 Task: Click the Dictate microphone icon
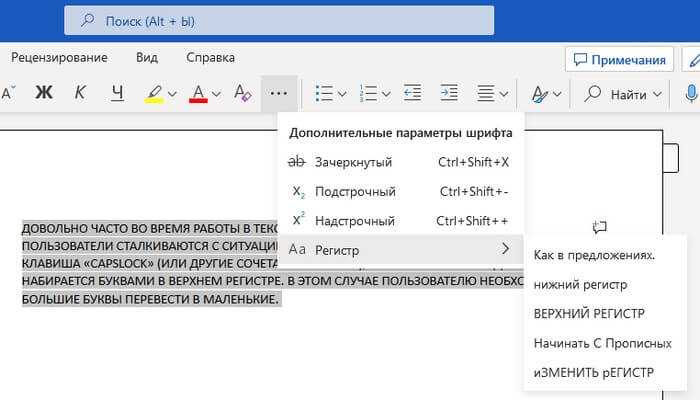click(691, 94)
